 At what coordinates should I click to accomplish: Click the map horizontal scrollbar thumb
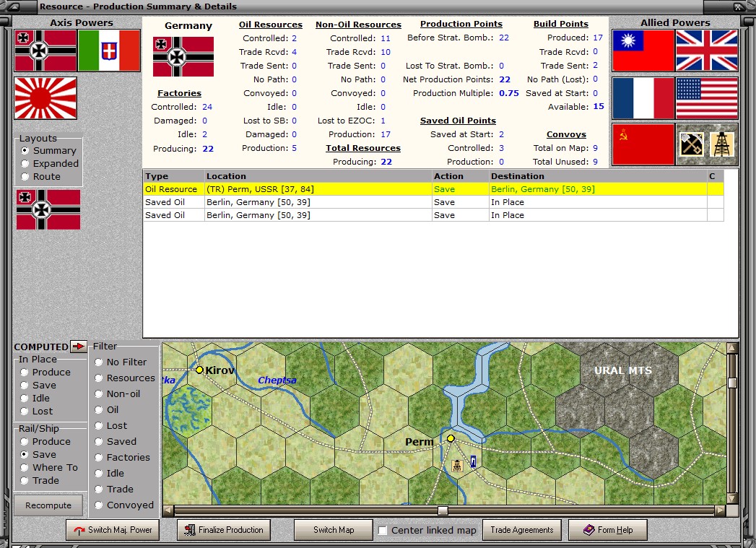pyautogui.click(x=443, y=510)
